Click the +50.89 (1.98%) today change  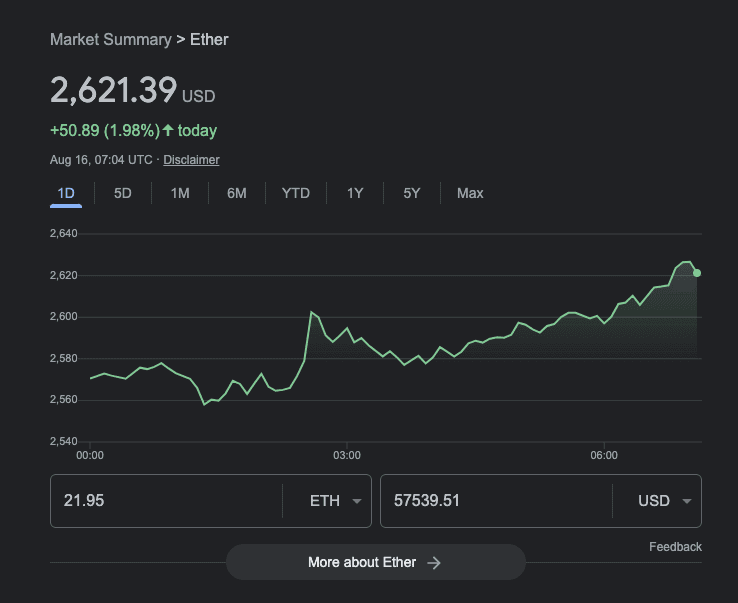pos(133,130)
